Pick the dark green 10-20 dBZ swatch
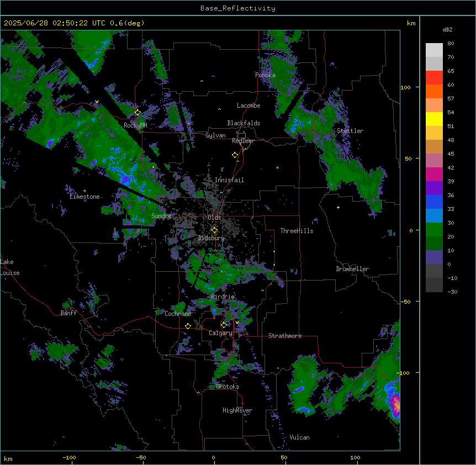The image size is (476, 465). pos(434,244)
